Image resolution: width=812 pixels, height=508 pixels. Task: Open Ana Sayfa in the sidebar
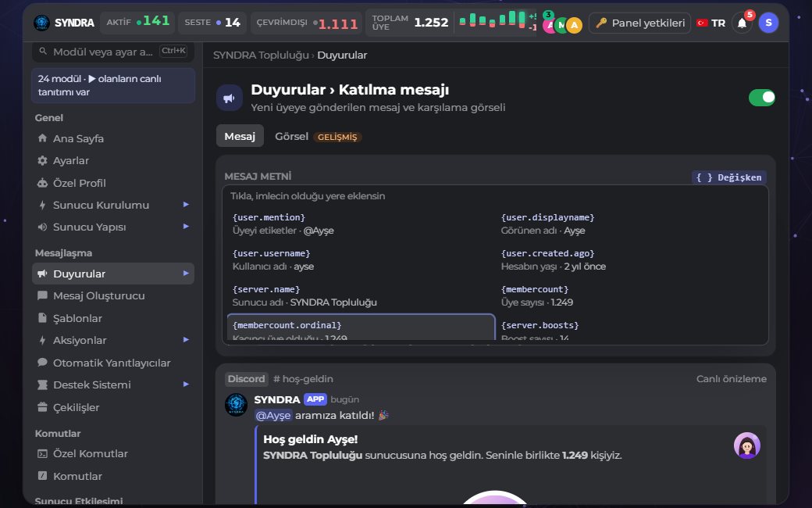coord(113,138)
